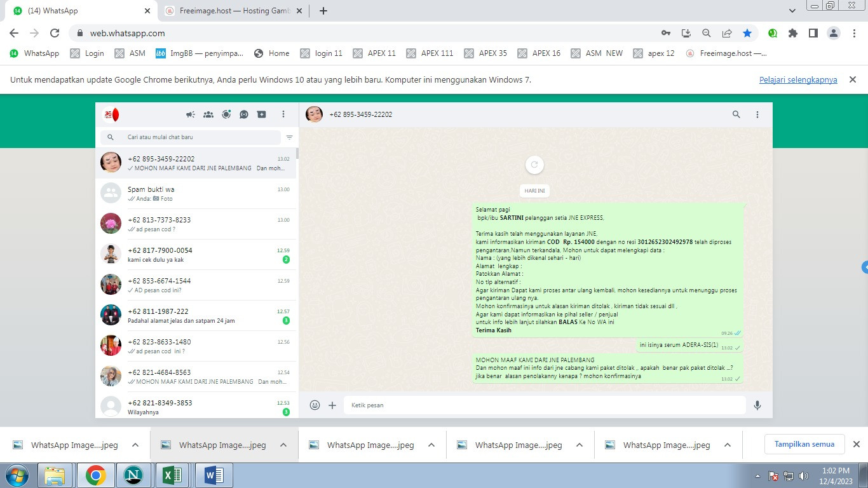Click the voice message microphone icon

757,405
